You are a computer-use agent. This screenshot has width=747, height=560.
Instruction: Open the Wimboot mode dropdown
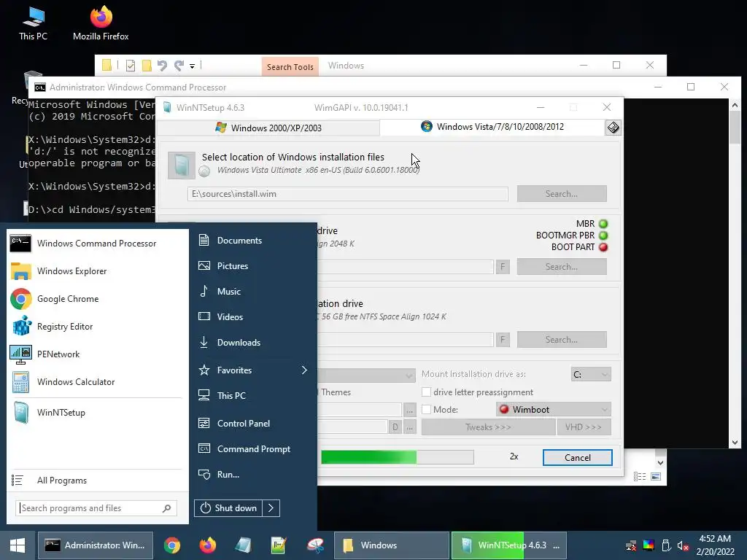(554, 410)
